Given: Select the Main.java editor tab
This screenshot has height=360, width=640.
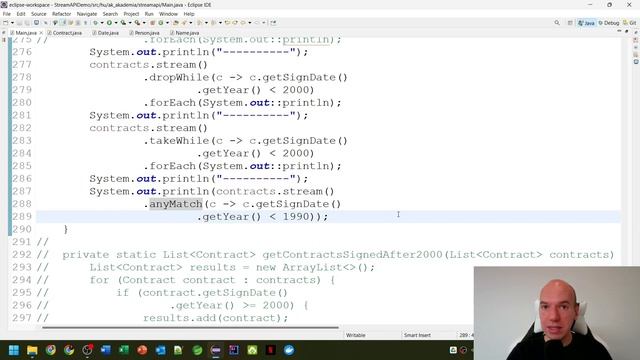Looking at the screenshot, I should [x=26, y=33].
